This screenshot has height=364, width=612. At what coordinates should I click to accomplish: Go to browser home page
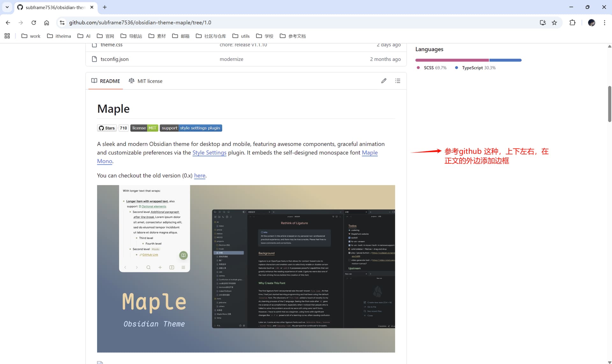click(x=47, y=23)
